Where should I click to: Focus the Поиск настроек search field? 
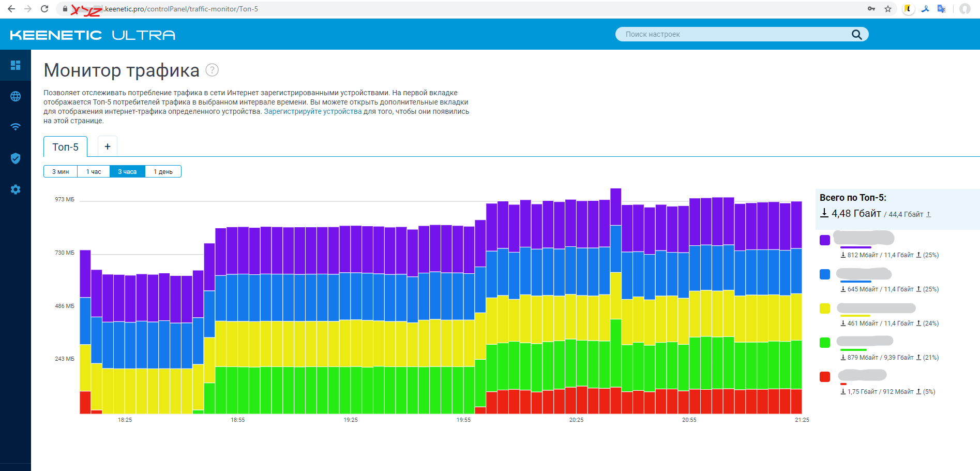click(x=735, y=34)
